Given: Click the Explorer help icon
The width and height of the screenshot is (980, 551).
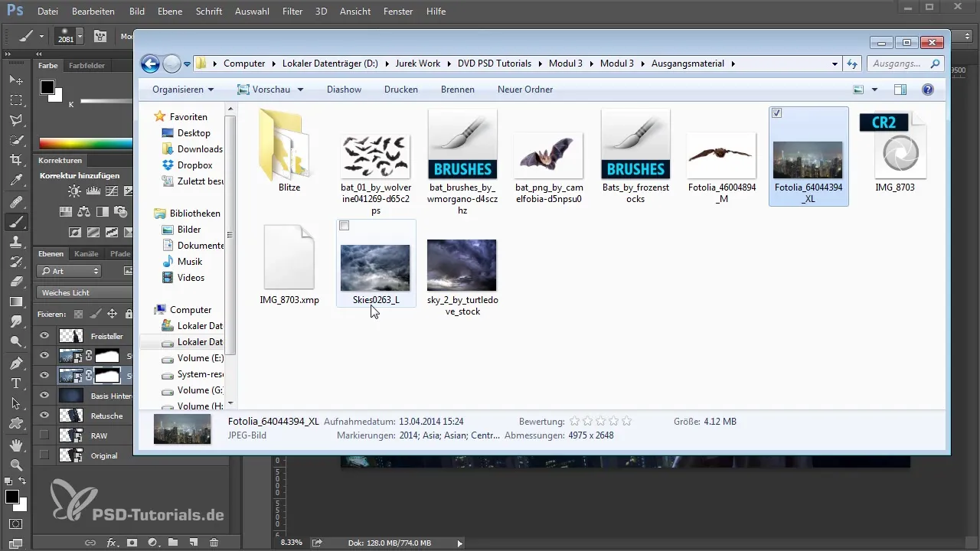Looking at the screenshot, I should pos(928,90).
